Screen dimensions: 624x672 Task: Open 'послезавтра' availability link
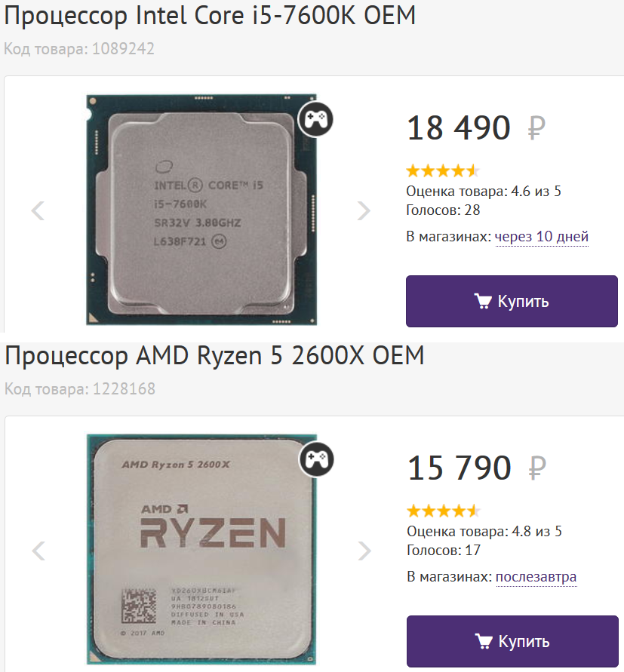[x=536, y=577]
